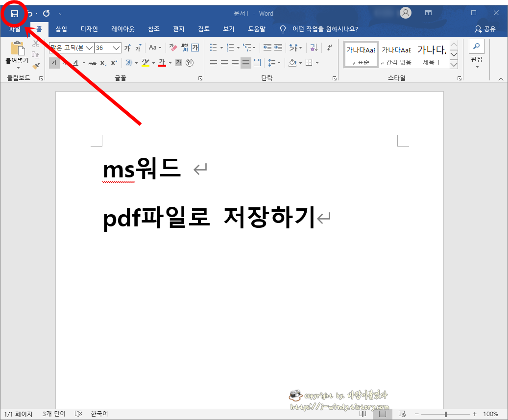Viewport: 508px width, 420px height.
Task: Switch to Read Mode view icon
Action: tap(363, 414)
